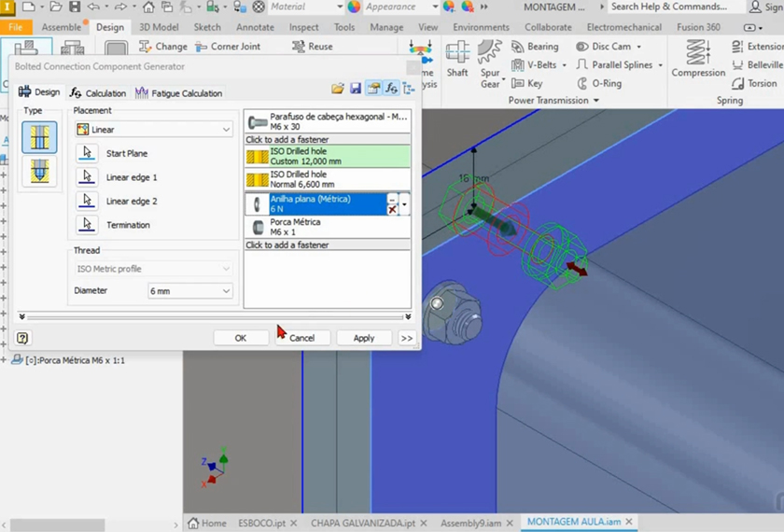This screenshot has width=784, height=532.
Task: Click the Linear edge 1 selector
Action: pos(87,177)
